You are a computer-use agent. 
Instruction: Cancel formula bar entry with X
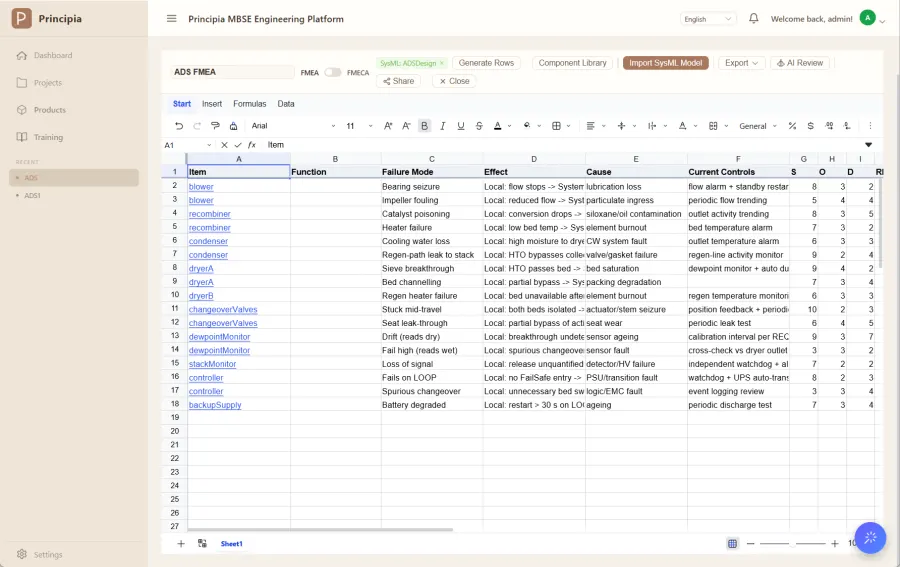[x=224, y=145]
